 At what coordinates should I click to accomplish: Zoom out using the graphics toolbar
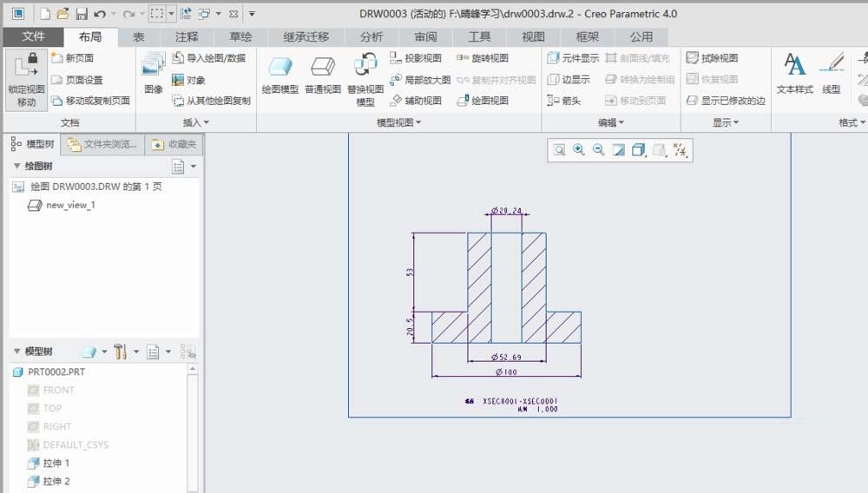(x=598, y=150)
